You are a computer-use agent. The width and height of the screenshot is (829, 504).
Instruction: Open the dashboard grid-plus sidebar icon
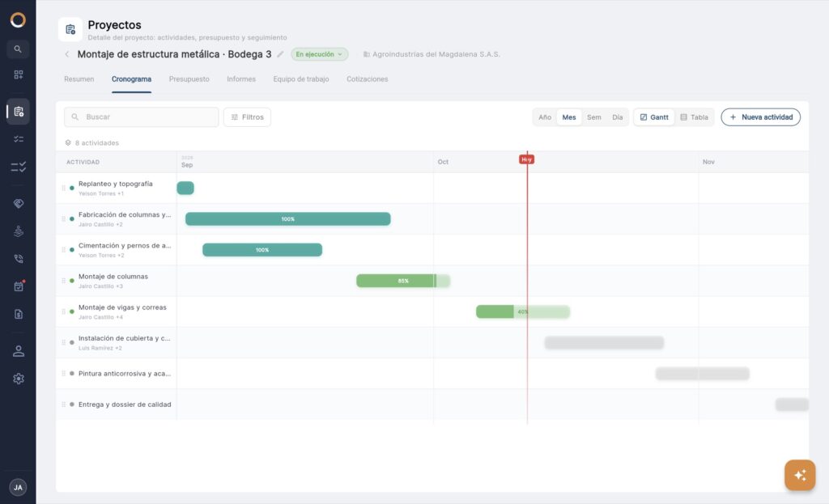[18, 74]
